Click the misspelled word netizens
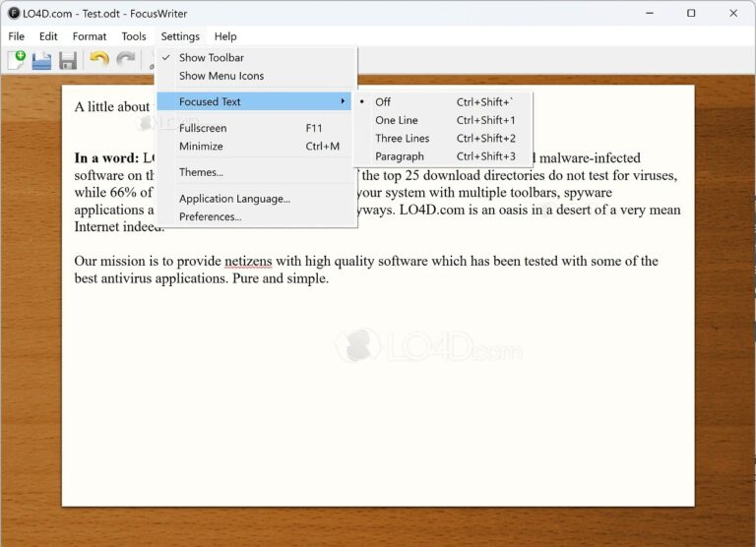 click(x=248, y=262)
